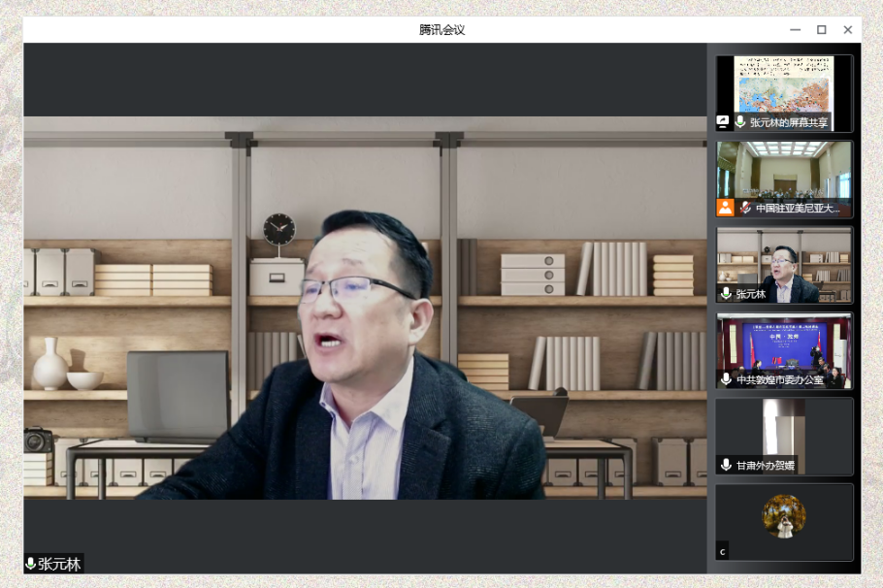Click the 张元林 name label on main video
This screenshot has width=883, height=588.
59,564
